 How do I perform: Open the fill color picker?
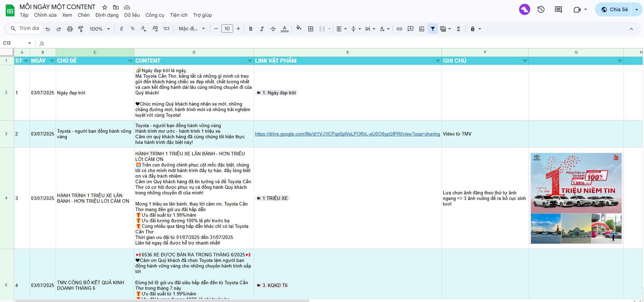coord(299,29)
